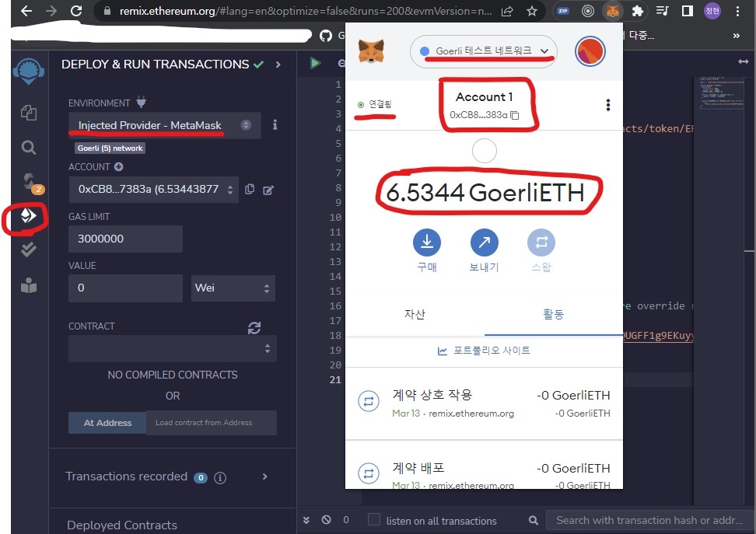Click the 보내기 send button

[x=484, y=250]
